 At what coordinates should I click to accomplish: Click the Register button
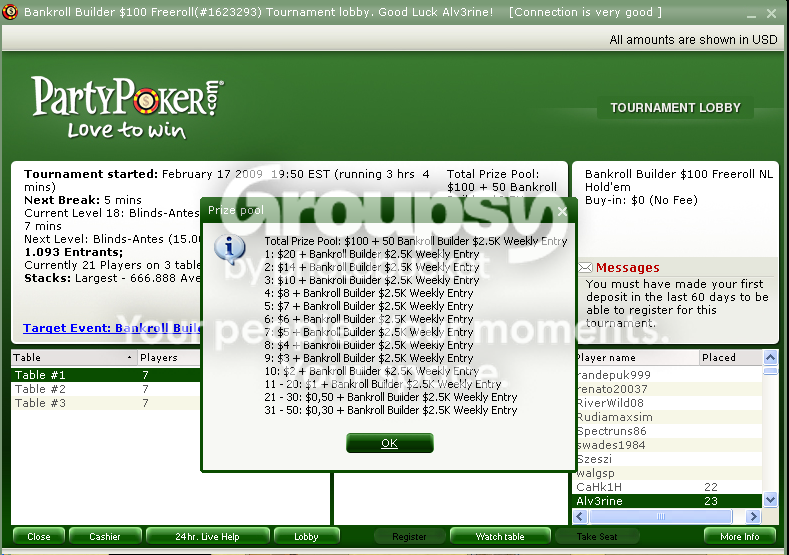pos(409,536)
